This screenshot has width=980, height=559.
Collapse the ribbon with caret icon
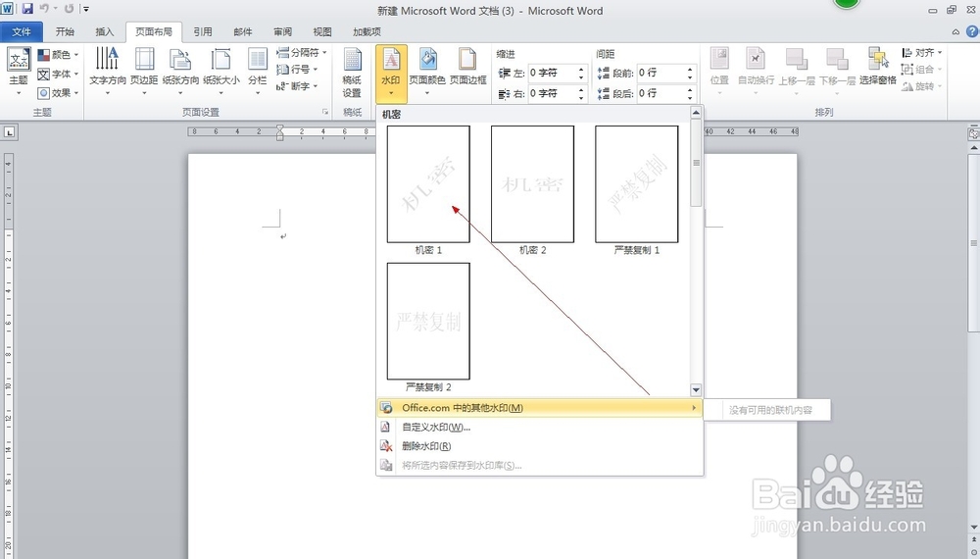[x=955, y=32]
